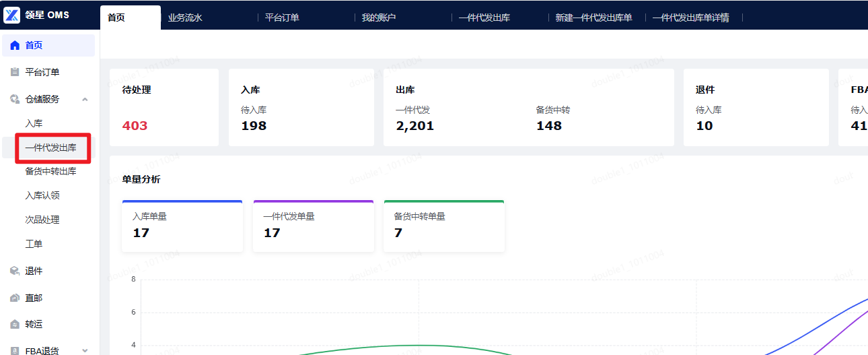The image size is (868, 355).
Task: Click the home icon beside 首页
Action: pos(15,46)
